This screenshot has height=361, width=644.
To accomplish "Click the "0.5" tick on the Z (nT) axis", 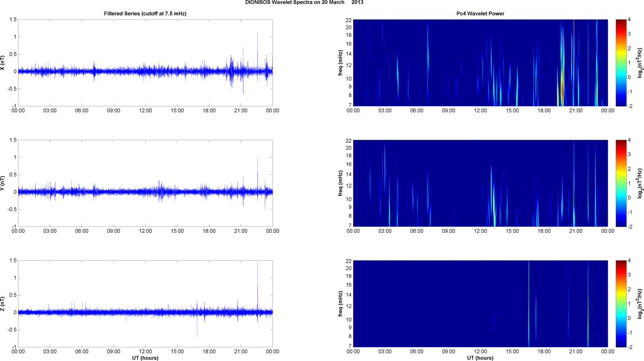I will click(x=13, y=295).
